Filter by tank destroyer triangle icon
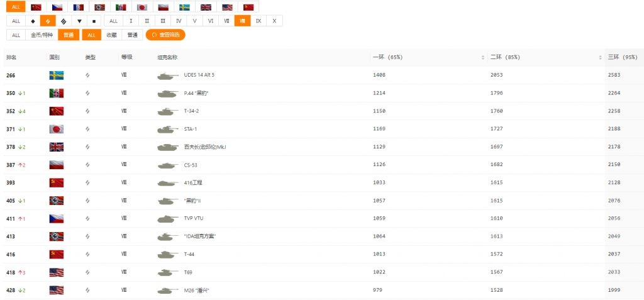The image size is (644, 300). [x=79, y=21]
